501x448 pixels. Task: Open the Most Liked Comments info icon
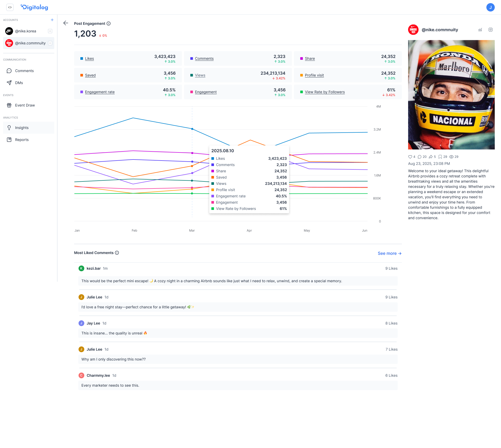pos(117,252)
